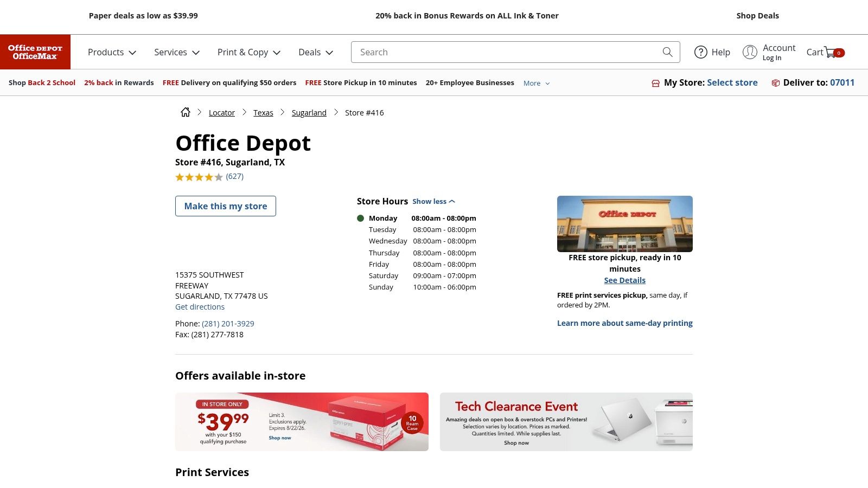
Task: Click the Deliver to package icon
Action: click(776, 83)
